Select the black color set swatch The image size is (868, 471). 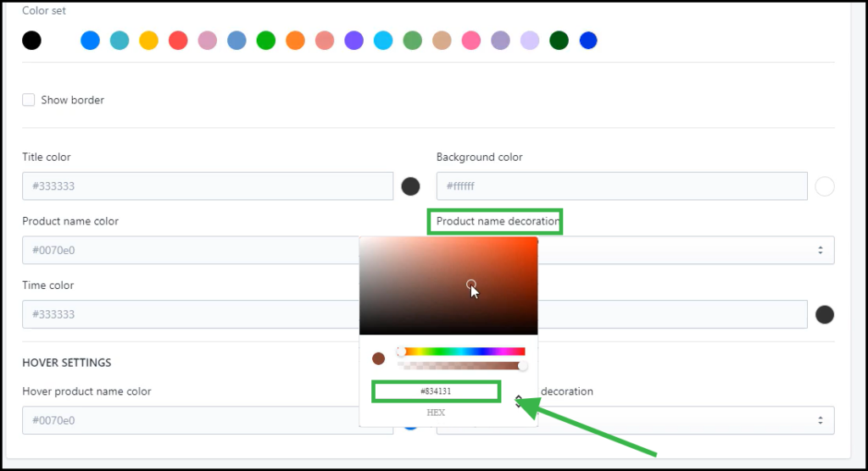(x=31, y=41)
